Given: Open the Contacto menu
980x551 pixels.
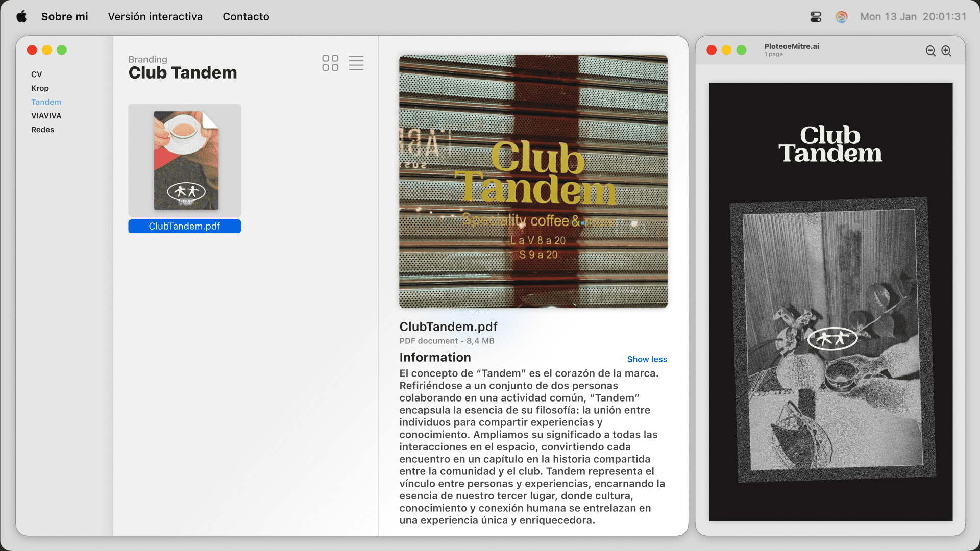Looking at the screenshot, I should [x=246, y=17].
